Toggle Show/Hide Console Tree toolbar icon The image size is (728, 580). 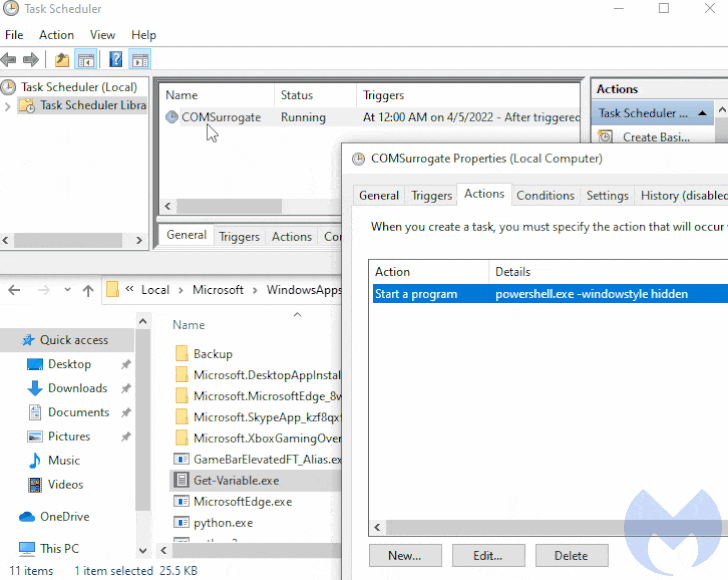tap(86, 60)
